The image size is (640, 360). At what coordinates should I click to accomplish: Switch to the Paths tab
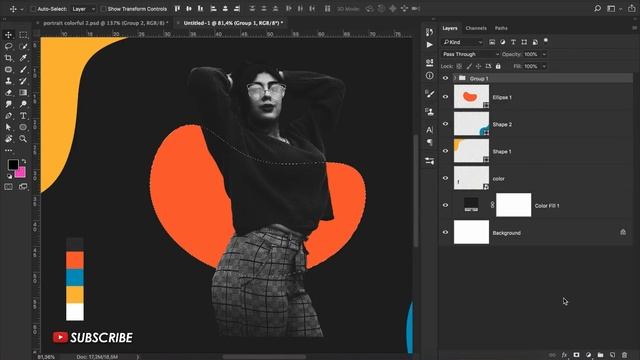[x=501, y=28]
